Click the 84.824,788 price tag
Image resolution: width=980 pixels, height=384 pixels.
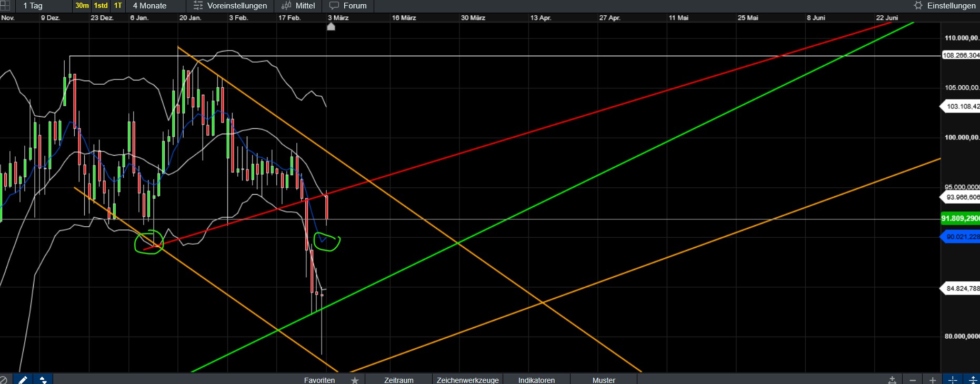[960, 288]
